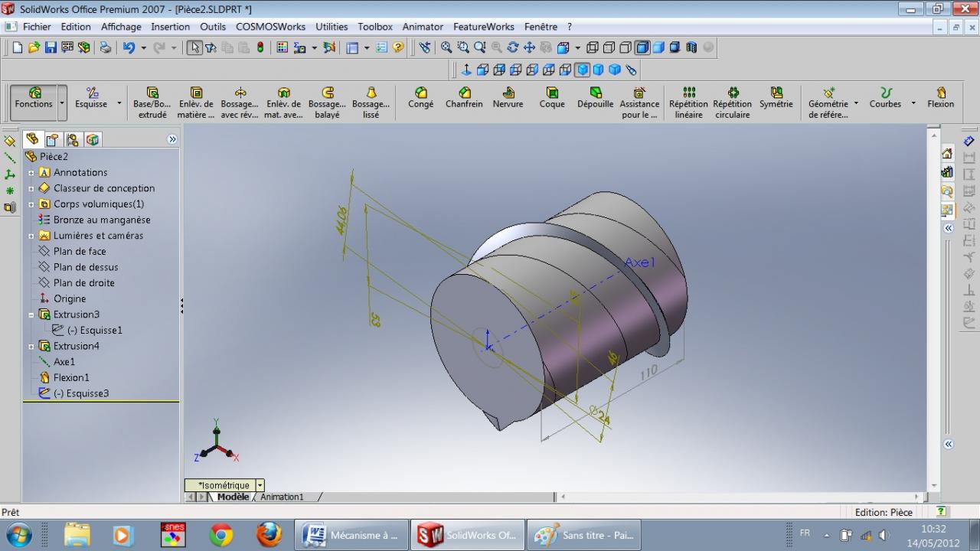
Task: Apply the Congé fillet tool
Action: click(x=420, y=98)
